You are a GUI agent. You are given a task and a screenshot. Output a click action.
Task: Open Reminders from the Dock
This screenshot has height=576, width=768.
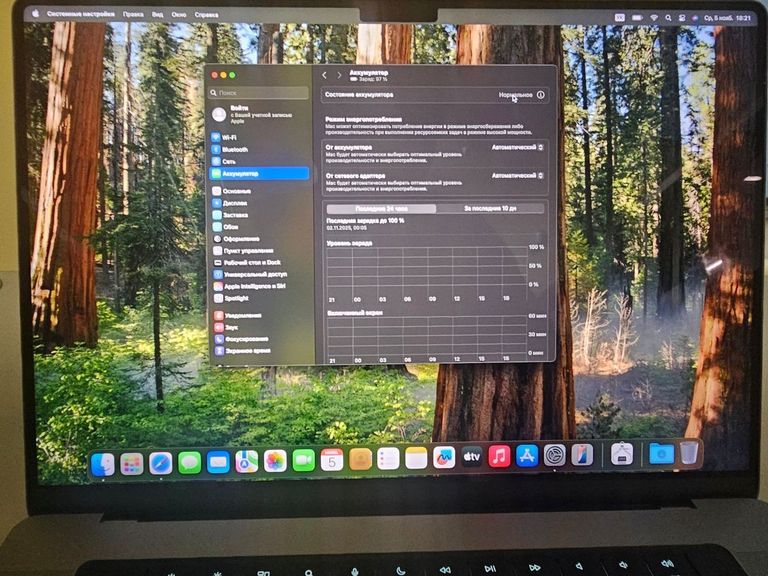coord(388,459)
